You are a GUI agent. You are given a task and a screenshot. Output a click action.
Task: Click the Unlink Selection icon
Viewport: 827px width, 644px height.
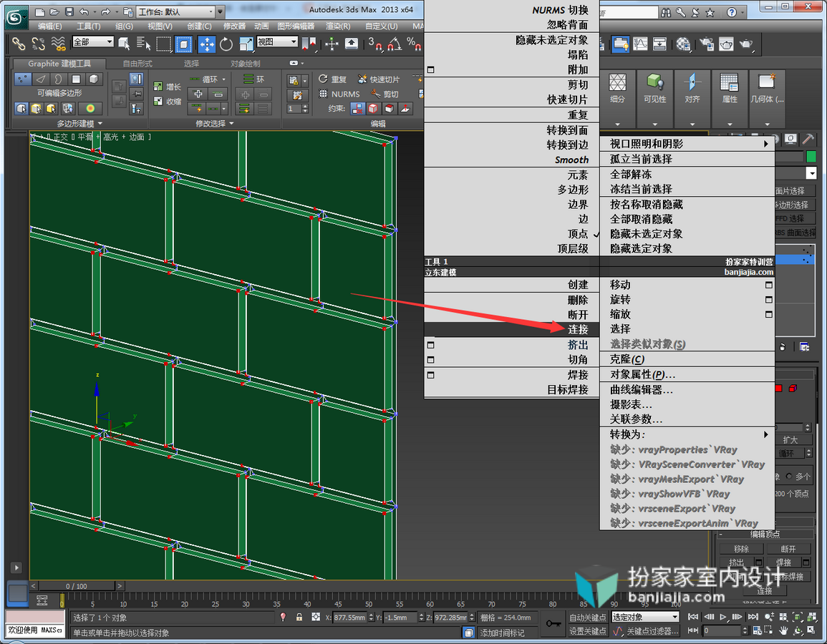39,44
